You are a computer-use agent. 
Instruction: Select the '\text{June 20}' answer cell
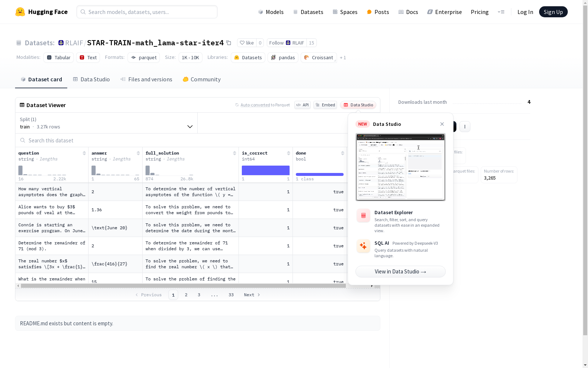(115, 228)
